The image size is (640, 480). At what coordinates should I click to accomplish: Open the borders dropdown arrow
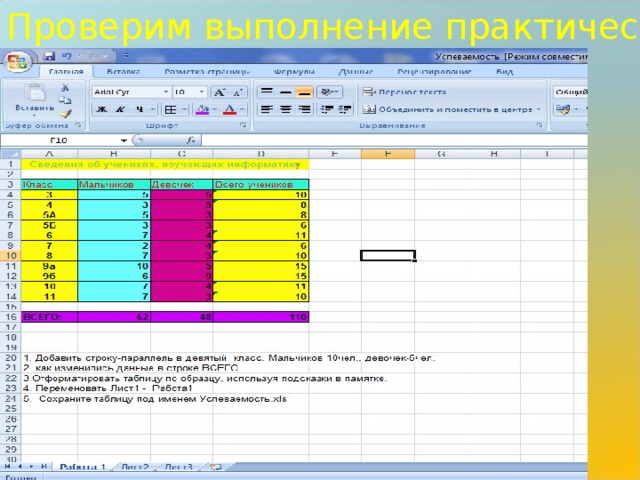click(x=184, y=109)
